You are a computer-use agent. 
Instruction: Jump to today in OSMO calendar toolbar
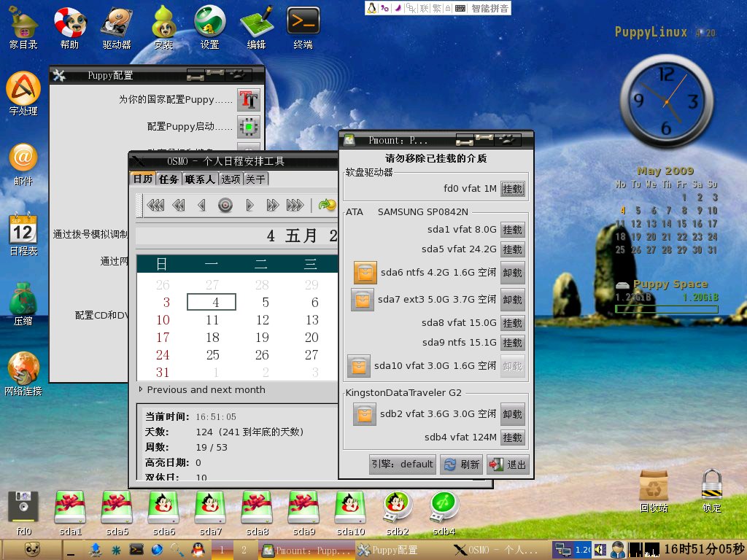(x=225, y=205)
